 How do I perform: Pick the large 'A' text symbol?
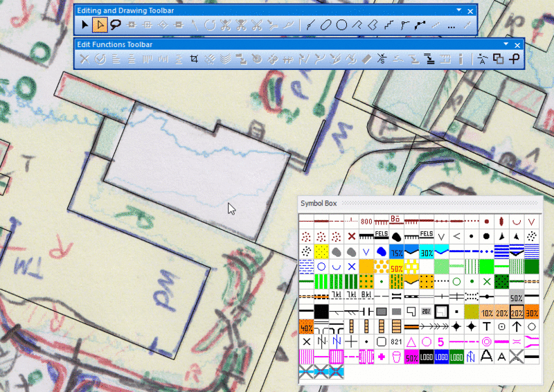pos(487,357)
